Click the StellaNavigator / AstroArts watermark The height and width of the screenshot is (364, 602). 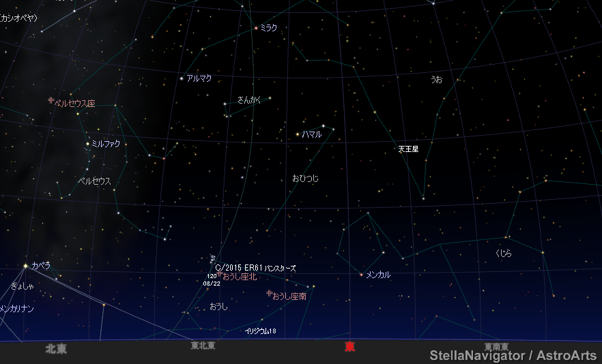point(513,355)
